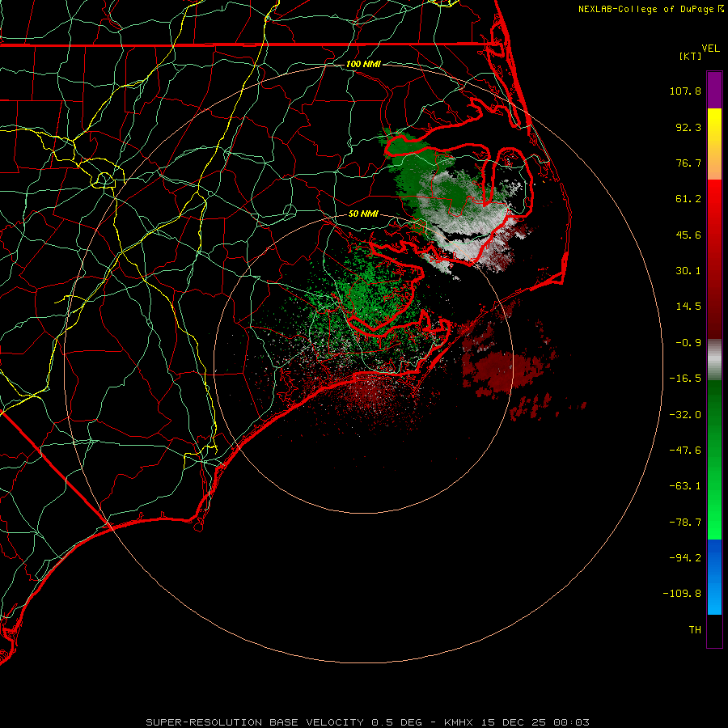Click the NEXLAB-College of DuPage credit text
Image resolution: width=728 pixels, height=728 pixels.
(x=645, y=9)
